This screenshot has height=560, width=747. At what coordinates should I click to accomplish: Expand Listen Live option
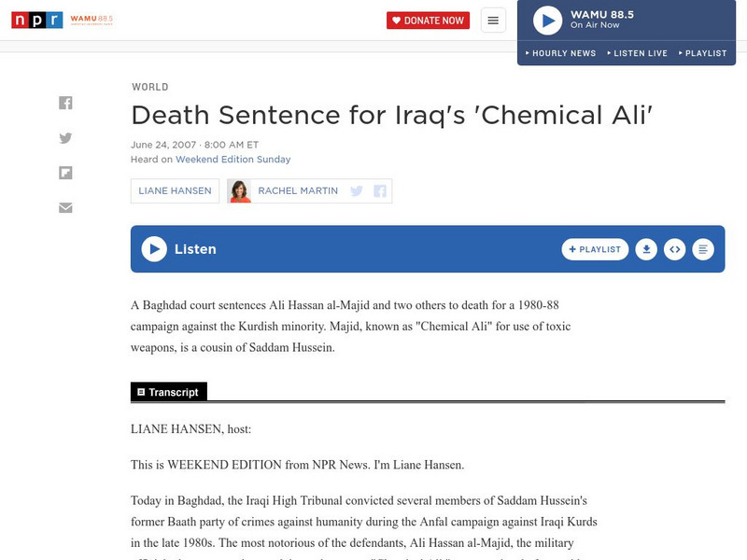tap(637, 53)
